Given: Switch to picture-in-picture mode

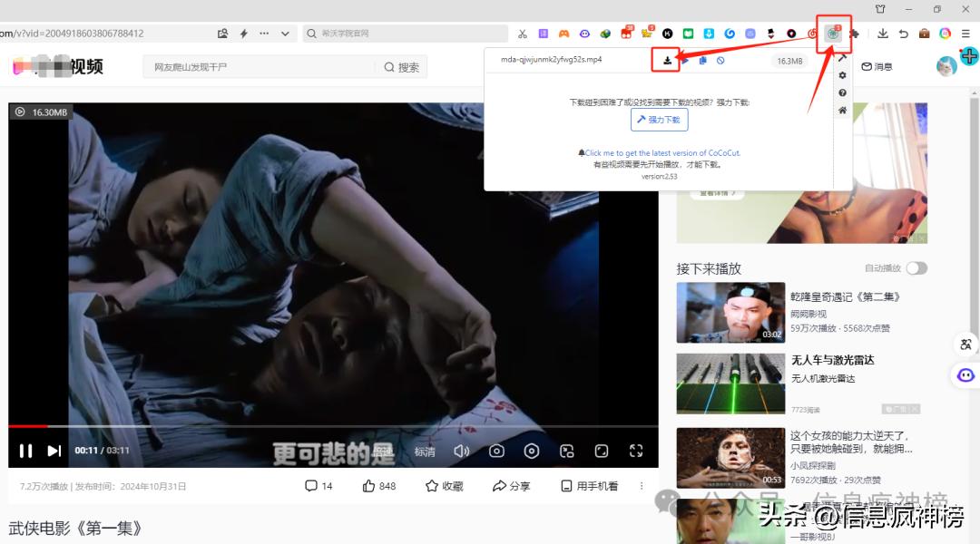Looking at the screenshot, I should pyautogui.click(x=567, y=451).
